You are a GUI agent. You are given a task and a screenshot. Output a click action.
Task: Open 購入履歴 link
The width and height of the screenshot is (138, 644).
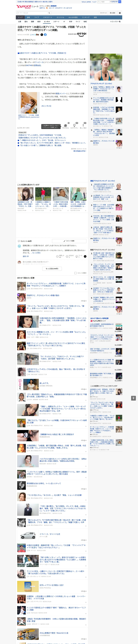112,13
